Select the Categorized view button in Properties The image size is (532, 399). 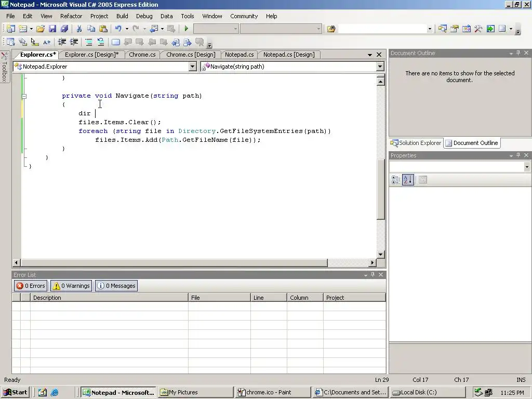coord(396,180)
